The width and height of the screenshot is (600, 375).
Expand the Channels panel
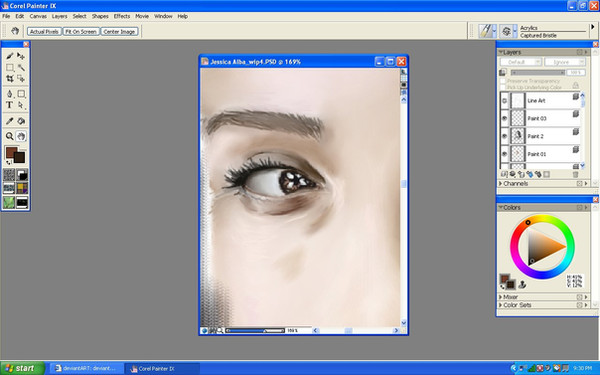(501, 184)
